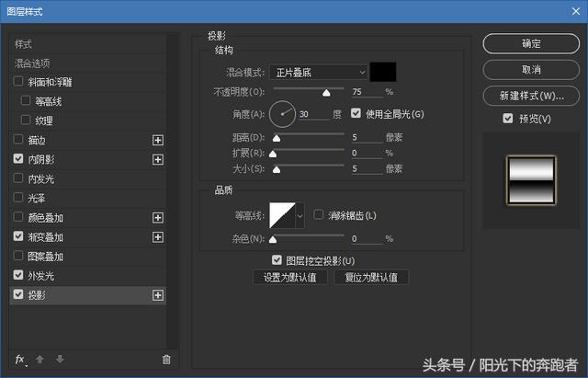Enable 颜色叠加 checkbox
This screenshot has height=378, width=588.
pyautogui.click(x=18, y=216)
